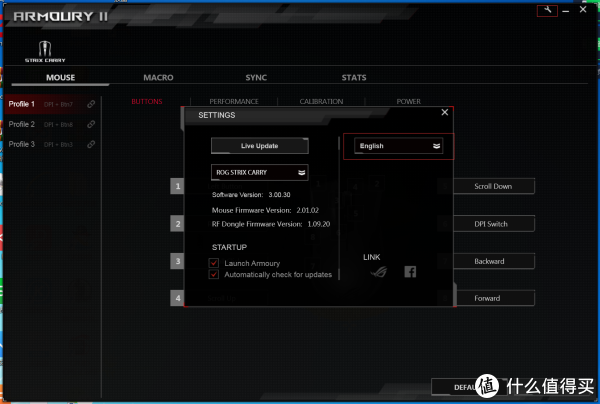Click the link icon next to Profile 2

click(91, 124)
